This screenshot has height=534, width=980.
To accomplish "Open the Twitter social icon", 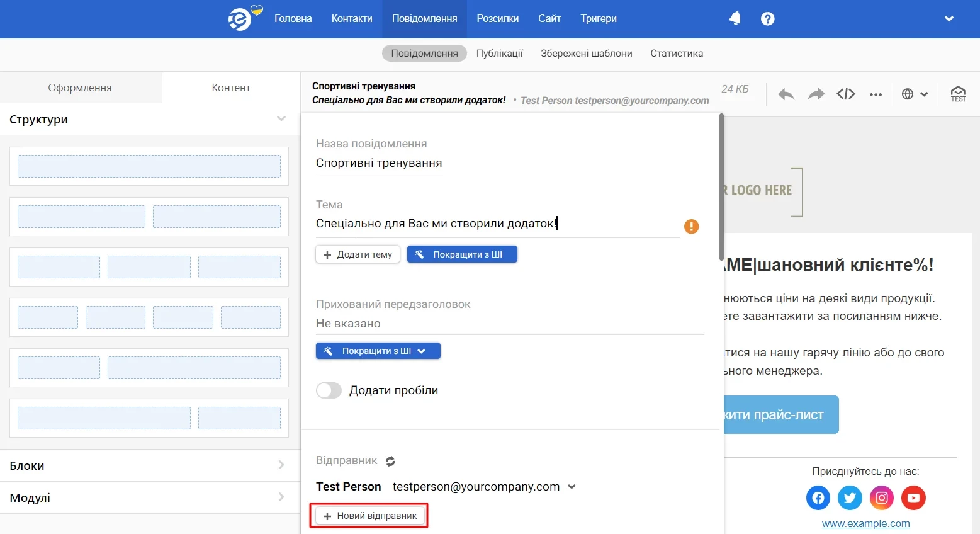I will coord(850,498).
